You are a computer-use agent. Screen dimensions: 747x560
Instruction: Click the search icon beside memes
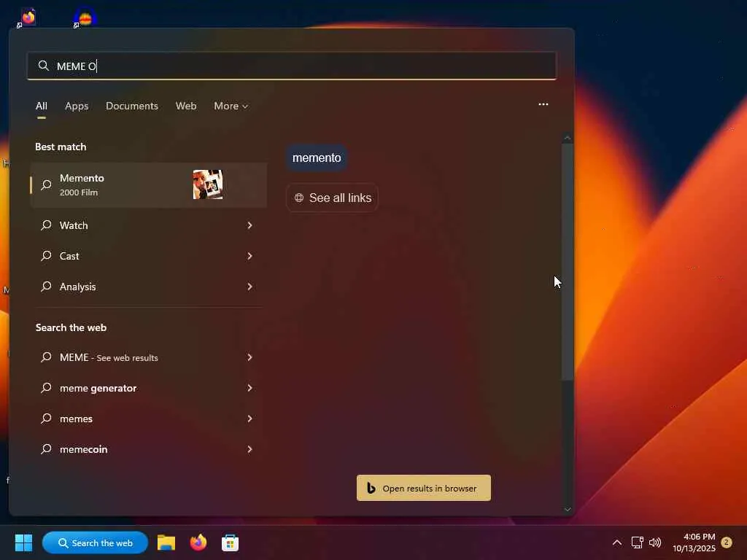(46, 419)
